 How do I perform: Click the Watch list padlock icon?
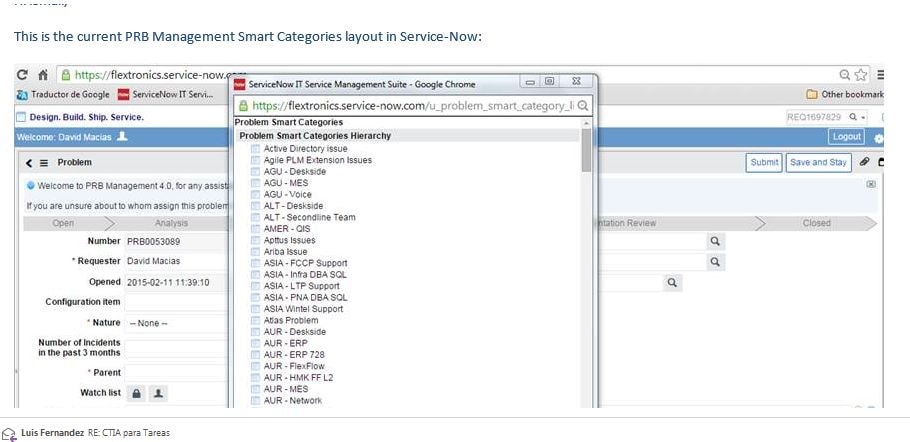136,393
